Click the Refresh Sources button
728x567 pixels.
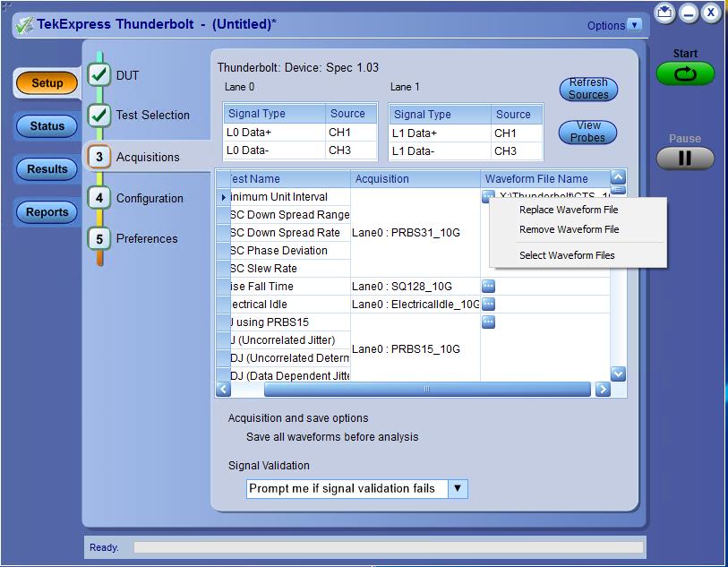tap(588, 89)
